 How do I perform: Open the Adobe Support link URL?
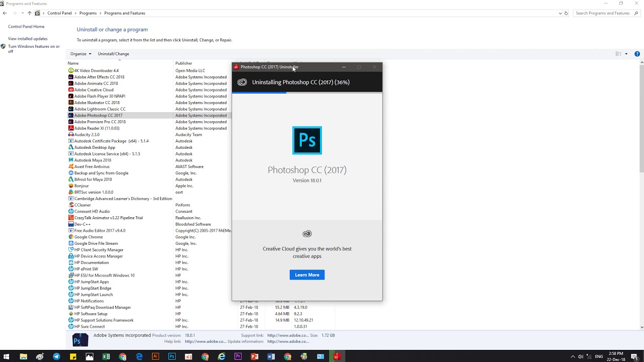287,335
